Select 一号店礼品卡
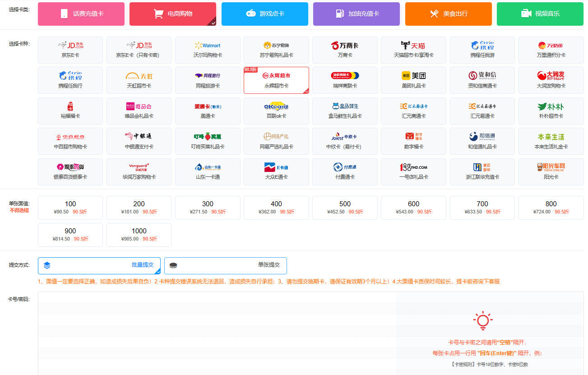The image size is (588, 375). 414,172
